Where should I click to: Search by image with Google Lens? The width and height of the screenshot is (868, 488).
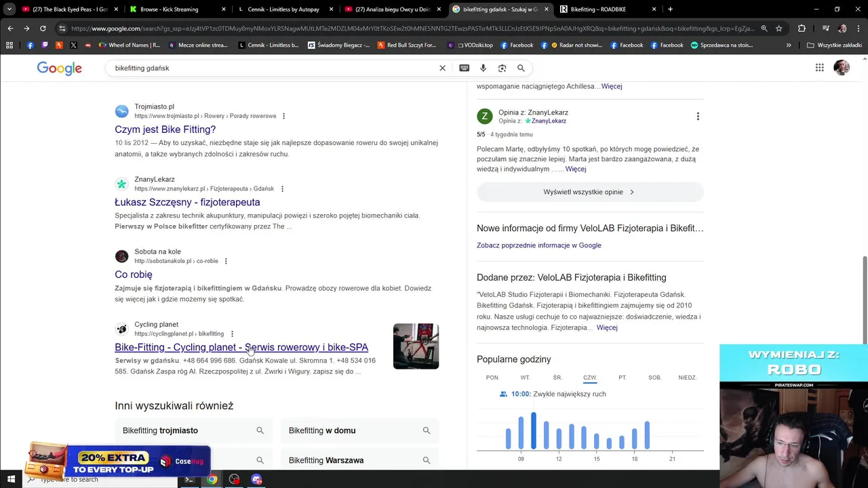502,68
